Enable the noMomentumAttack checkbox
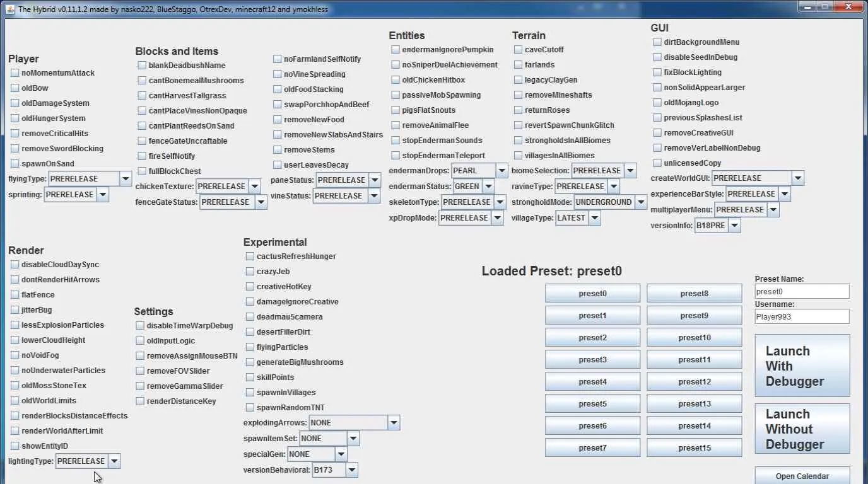Screen dimensions: 868x484 (15, 73)
